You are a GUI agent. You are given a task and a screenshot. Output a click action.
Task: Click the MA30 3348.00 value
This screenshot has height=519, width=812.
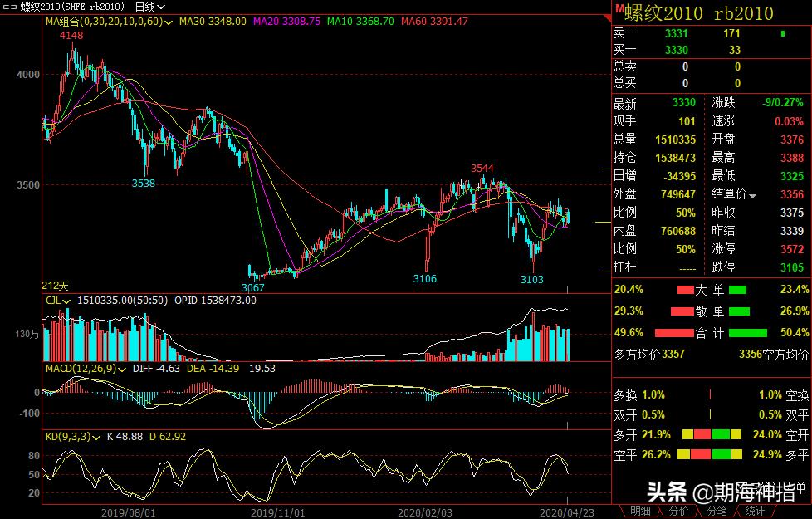(x=213, y=22)
